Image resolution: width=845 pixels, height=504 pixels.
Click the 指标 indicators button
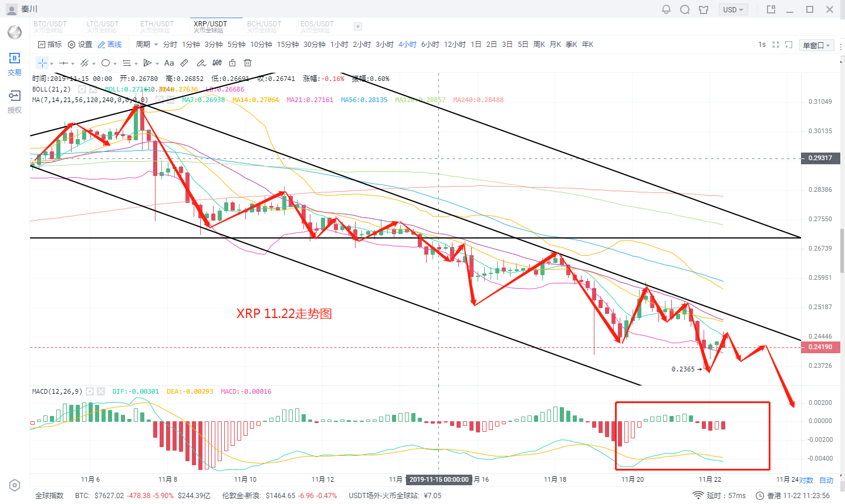coord(50,45)
